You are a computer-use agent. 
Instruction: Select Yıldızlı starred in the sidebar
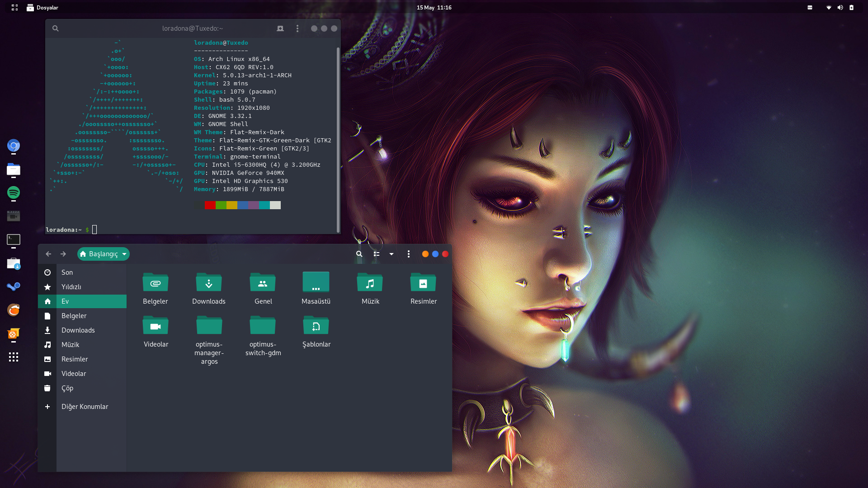[x=82, y=287]
